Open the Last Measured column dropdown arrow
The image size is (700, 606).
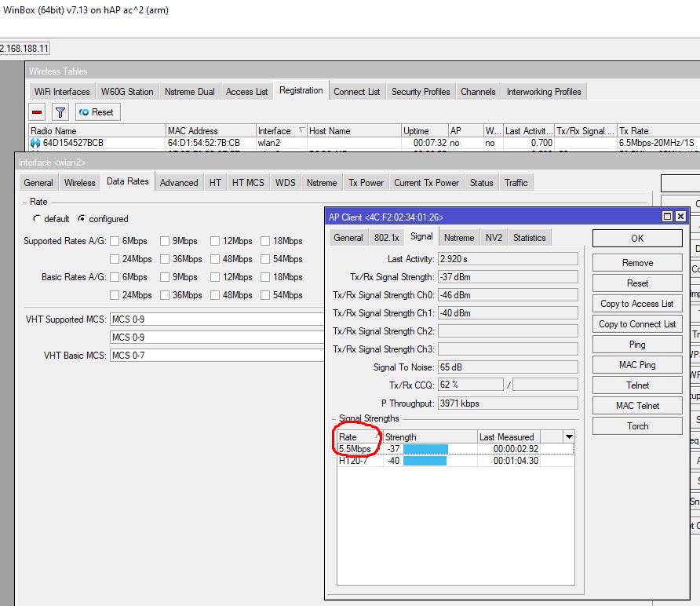[x=568, y=436]
